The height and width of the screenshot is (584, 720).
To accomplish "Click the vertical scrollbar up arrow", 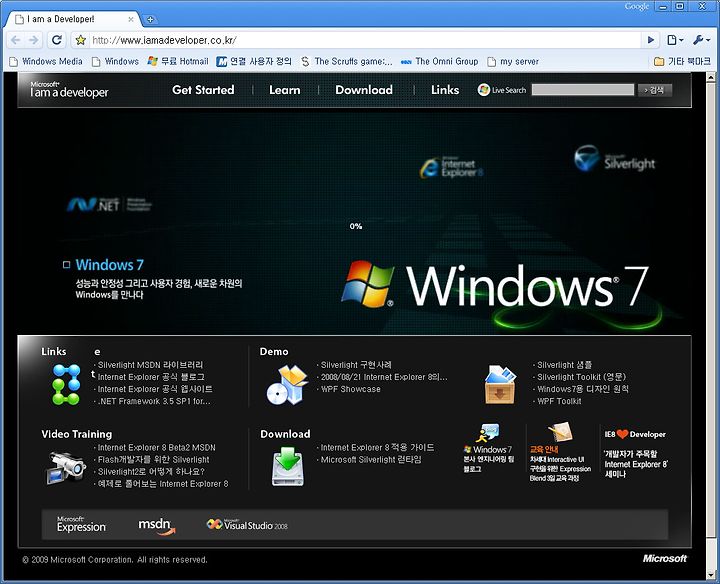I will coord(711,78).
